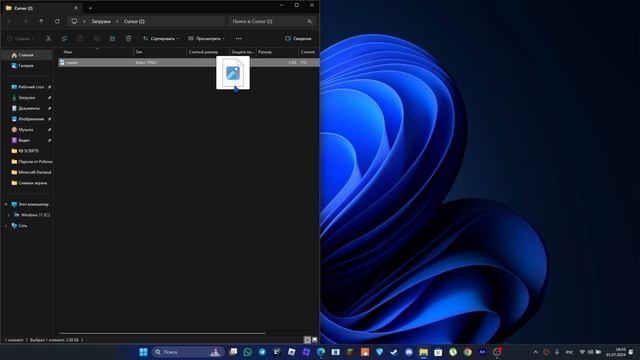Collapse the Этот компьютер tree node

coord(6,204)
